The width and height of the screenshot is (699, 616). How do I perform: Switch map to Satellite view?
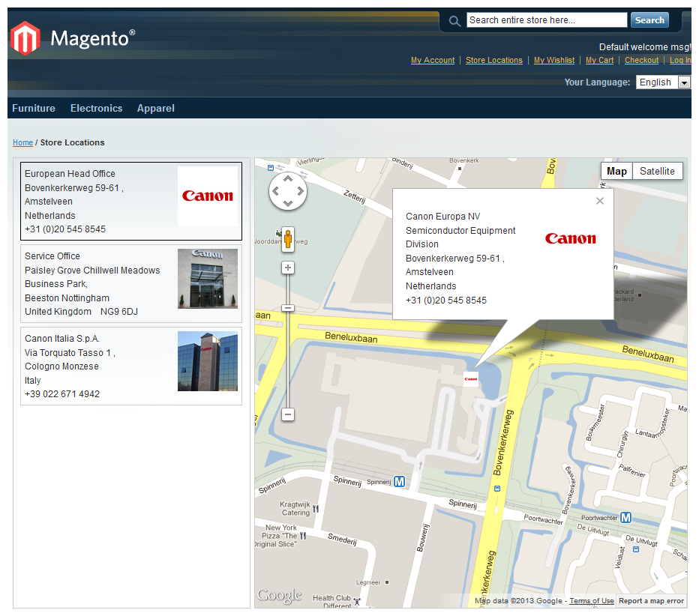click(657, 171)
